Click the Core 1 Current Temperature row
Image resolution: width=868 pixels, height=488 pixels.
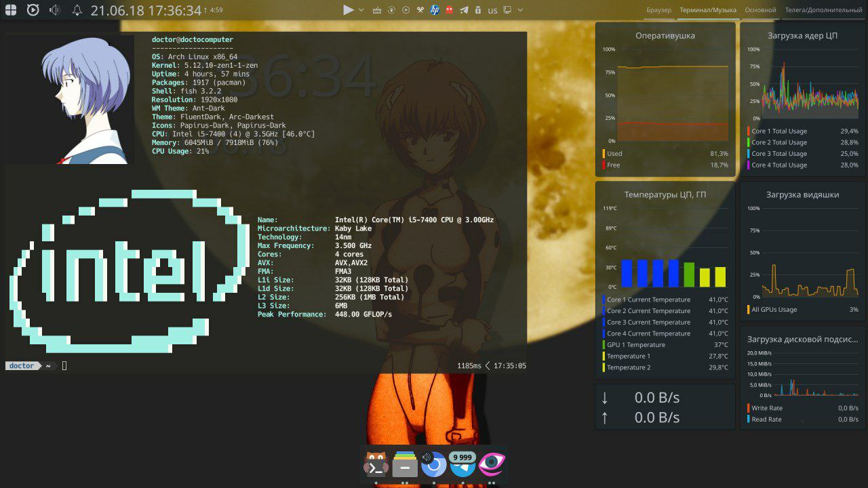click(665, 300)
